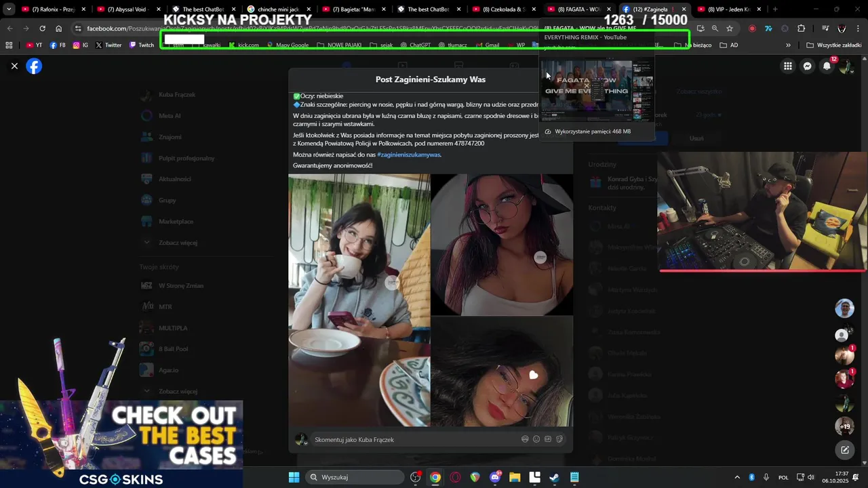
Task: Open the kick.com bookmark
Action: coord(244,45)
